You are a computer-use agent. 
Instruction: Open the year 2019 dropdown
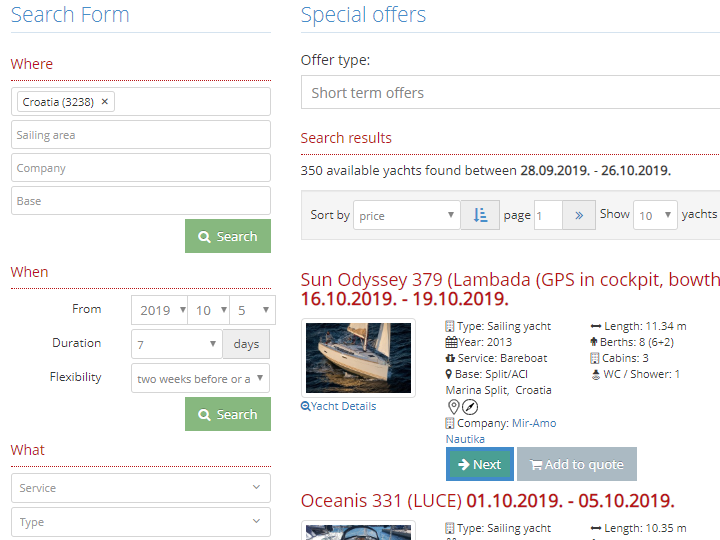[x=160, y=310]
